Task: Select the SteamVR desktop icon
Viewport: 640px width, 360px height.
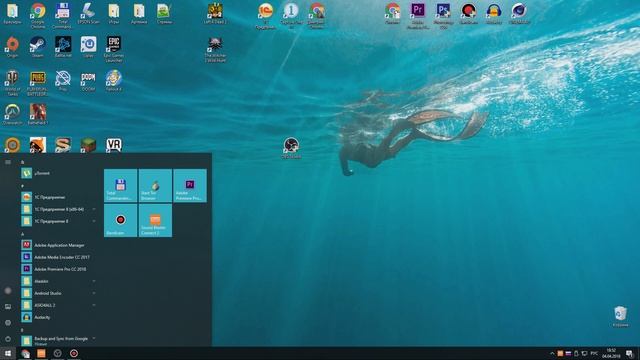Action: click(113, 145)
